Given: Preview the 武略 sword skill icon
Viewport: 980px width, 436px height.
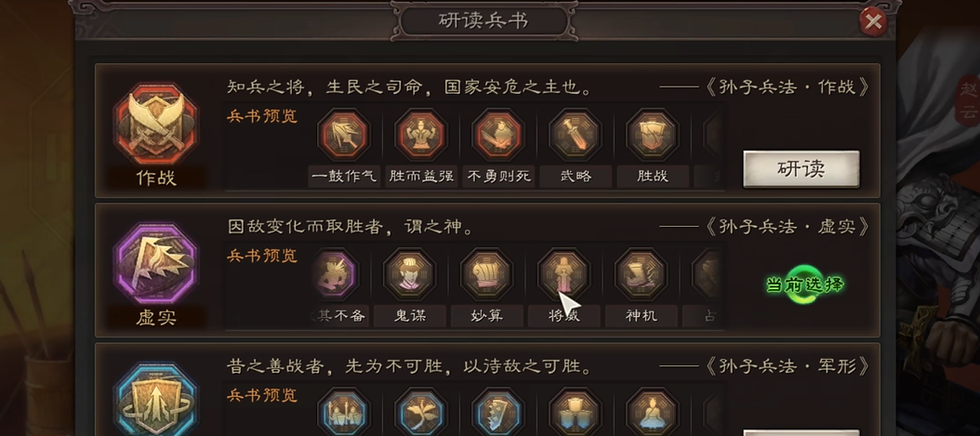Looking at the screenshot, I should point(575,134).
